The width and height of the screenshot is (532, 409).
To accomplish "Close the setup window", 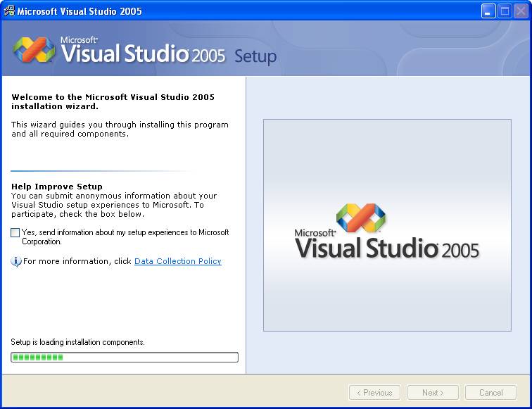I will (521, 11).
